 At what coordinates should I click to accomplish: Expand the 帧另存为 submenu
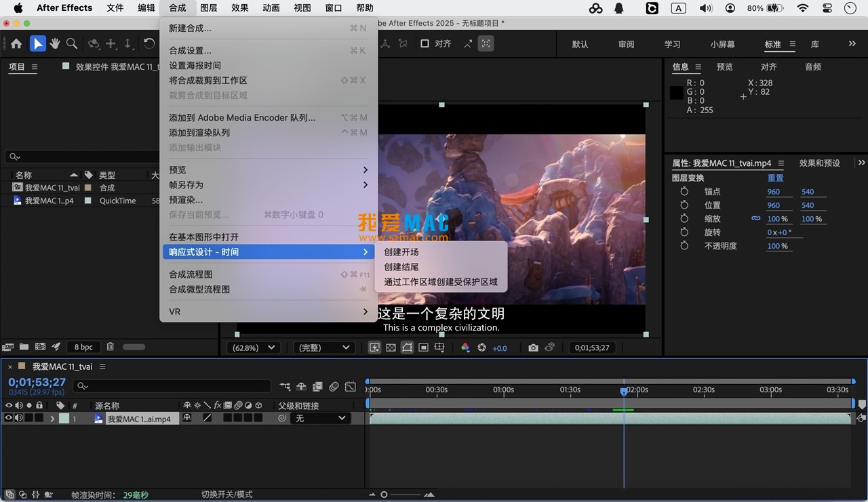[x=268, y=185]
